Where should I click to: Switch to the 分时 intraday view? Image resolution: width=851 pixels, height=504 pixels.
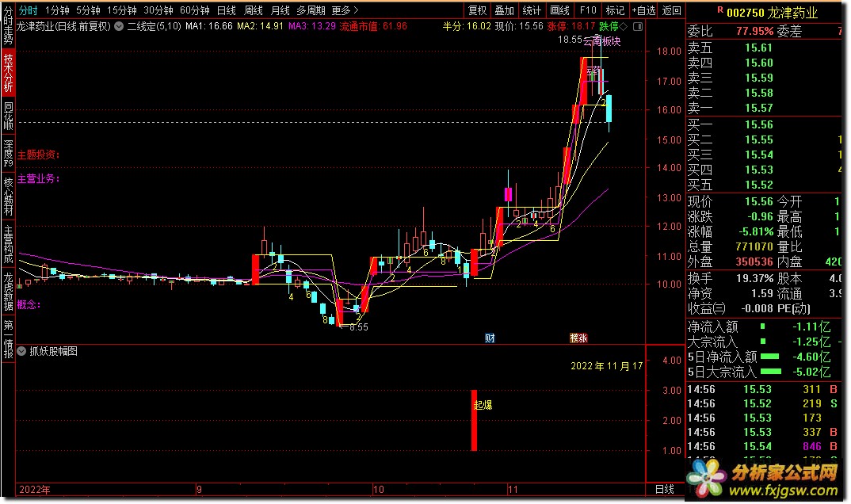[29, 10]
